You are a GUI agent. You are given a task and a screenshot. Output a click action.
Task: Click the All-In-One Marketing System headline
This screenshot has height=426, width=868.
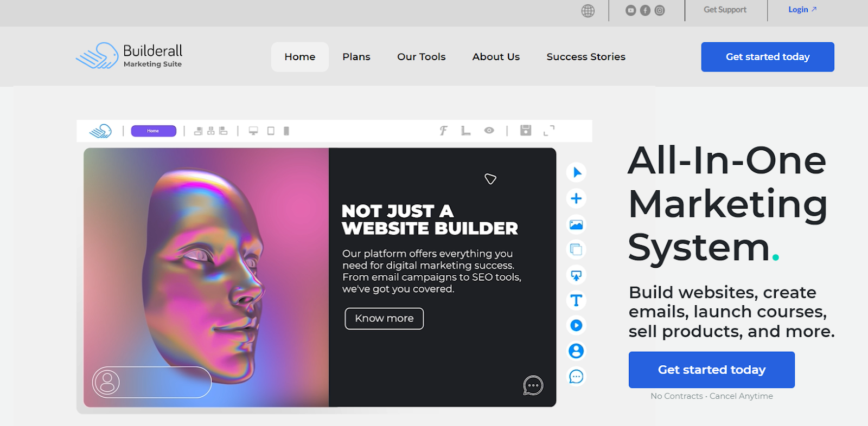727,204
